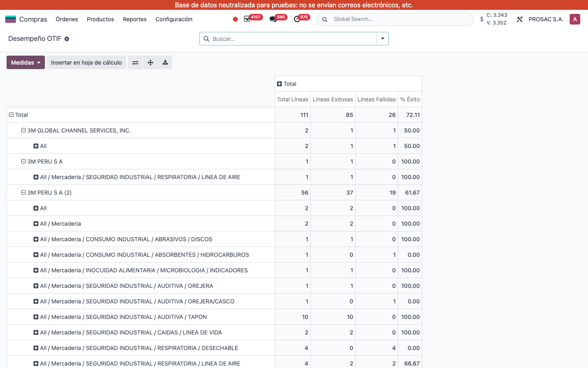Open the debug tools wrench icon
This screenshot has height=368, width=588.
pos(520,19)
